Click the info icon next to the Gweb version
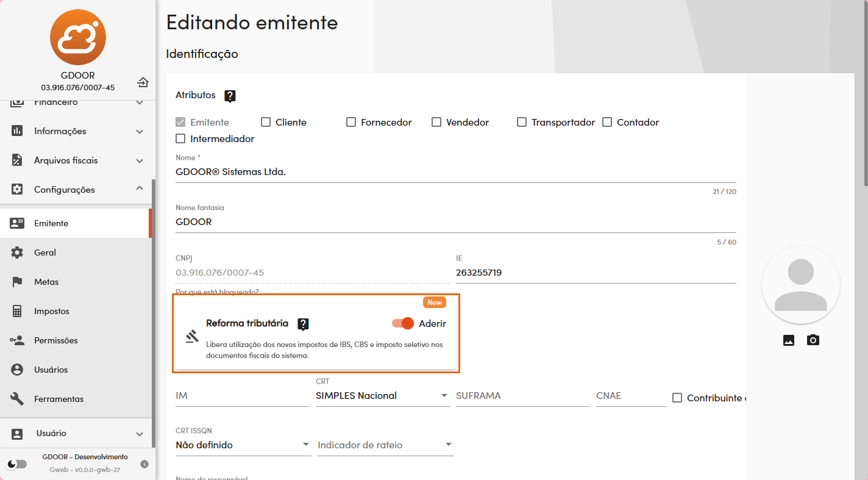 [x=144, y=464]
